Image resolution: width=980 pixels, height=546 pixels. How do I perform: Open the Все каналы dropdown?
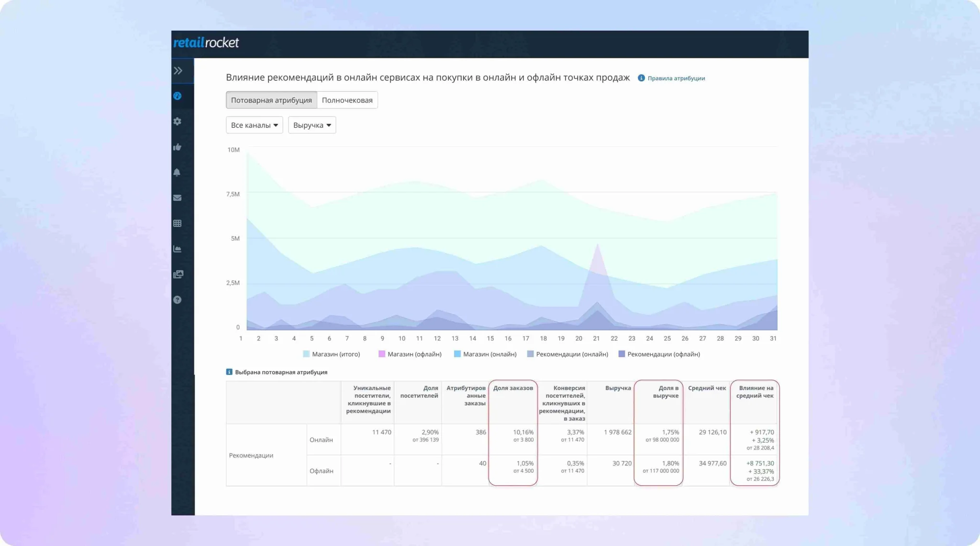(x=254, y=125)
